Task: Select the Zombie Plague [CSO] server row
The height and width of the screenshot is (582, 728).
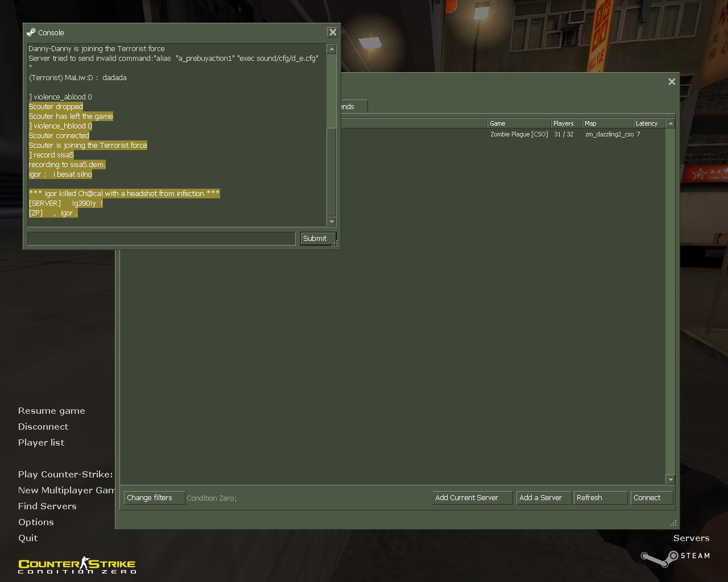Action: point(519,135)
